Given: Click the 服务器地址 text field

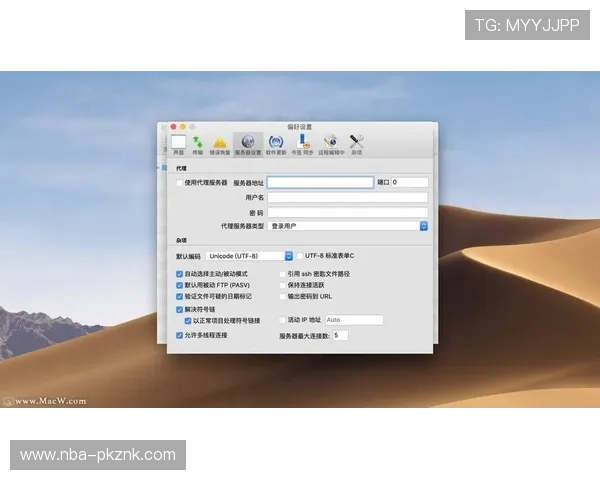Looking at the screenshot, I should coord(320,183).
